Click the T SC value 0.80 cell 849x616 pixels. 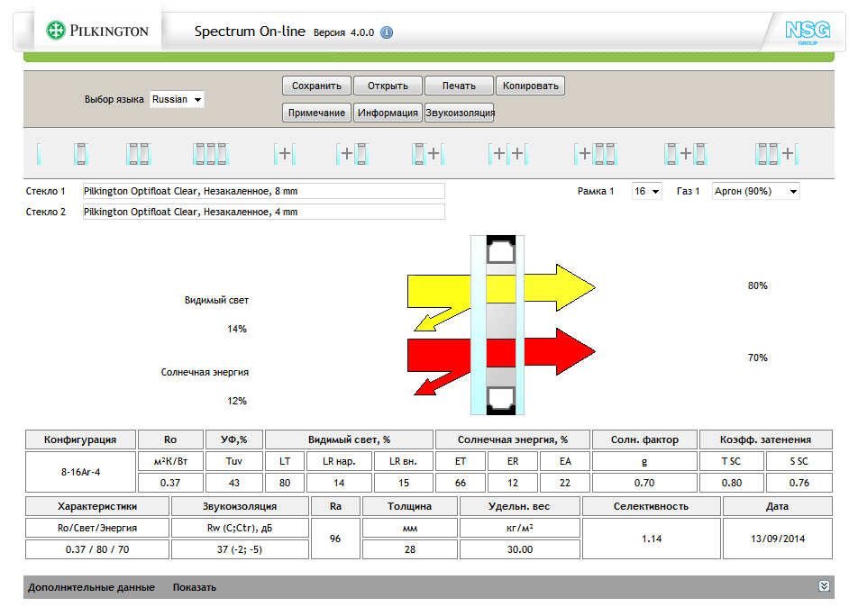click(x=732, y=483)
